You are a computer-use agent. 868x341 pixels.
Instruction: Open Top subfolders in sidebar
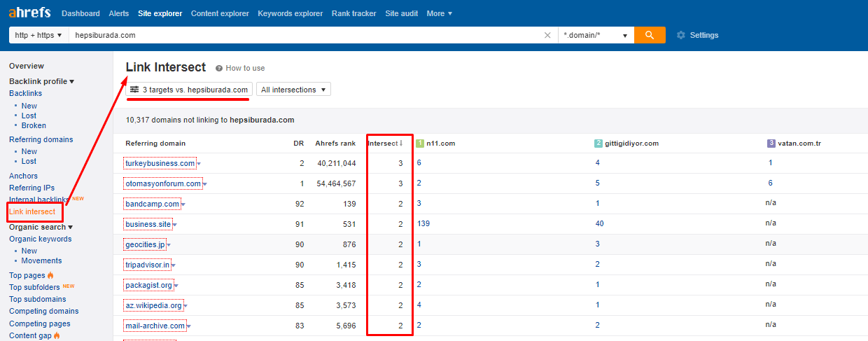click(34, 287)
